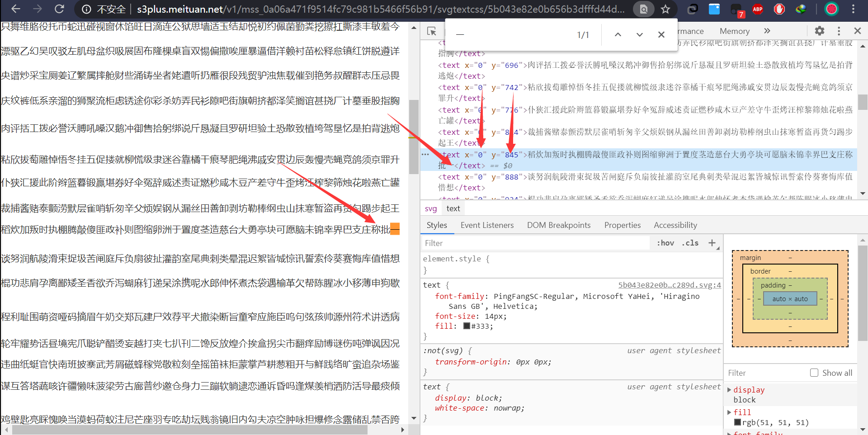Open the Adblock Plus (ABP) extension
Image resolution: width=868 pixels, height=435 pixels.
pos(758,9)
